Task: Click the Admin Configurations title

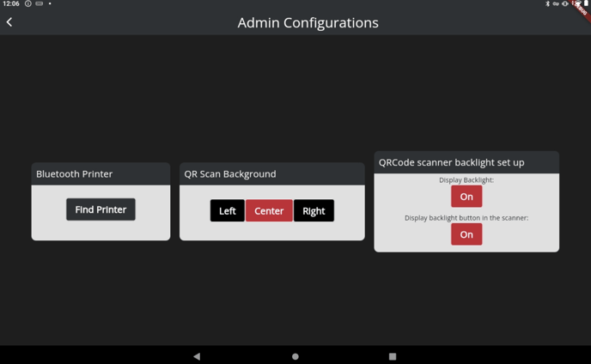Action: (x=308, y=23)
